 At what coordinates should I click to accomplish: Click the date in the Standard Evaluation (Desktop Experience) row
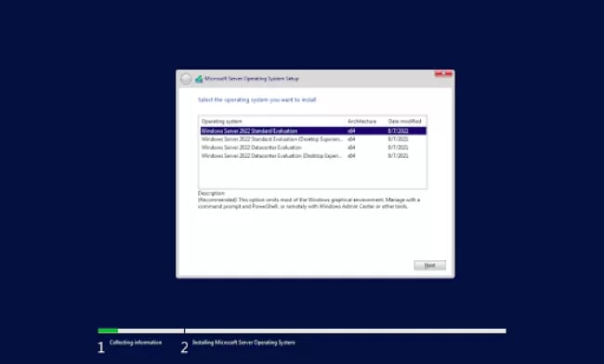(398, 139)
